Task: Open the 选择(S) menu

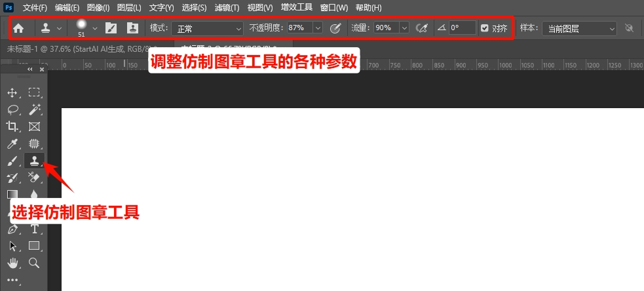Action: point(195,7)
